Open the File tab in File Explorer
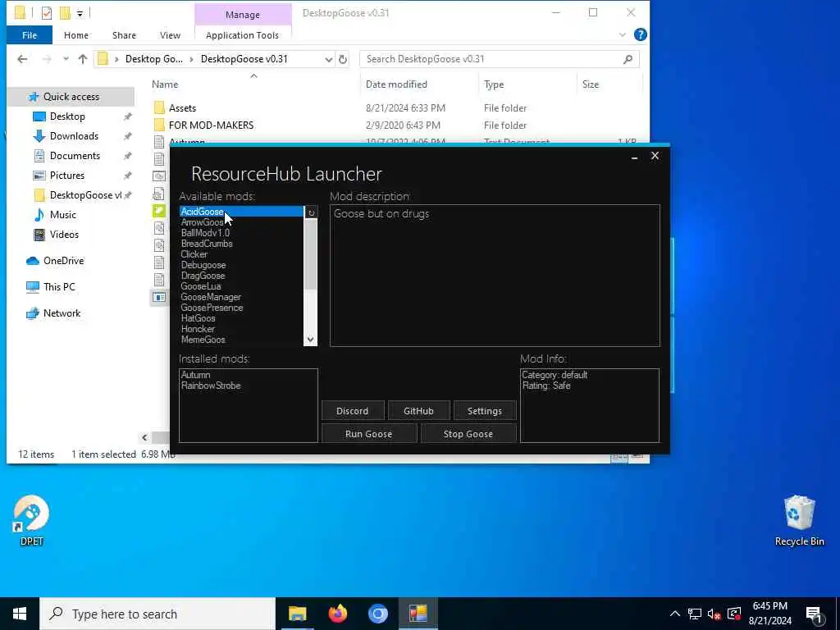 [x=30, y=35]
